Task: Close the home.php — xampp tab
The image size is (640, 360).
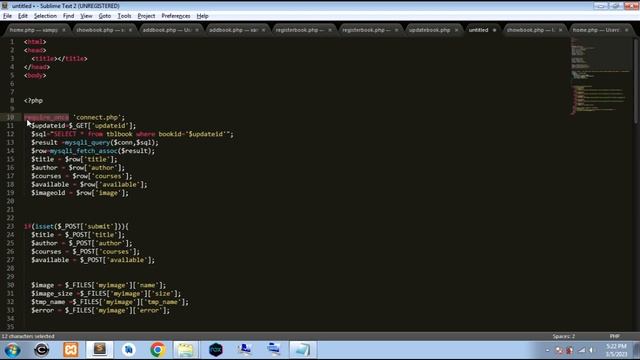Action: pos(64,30)
